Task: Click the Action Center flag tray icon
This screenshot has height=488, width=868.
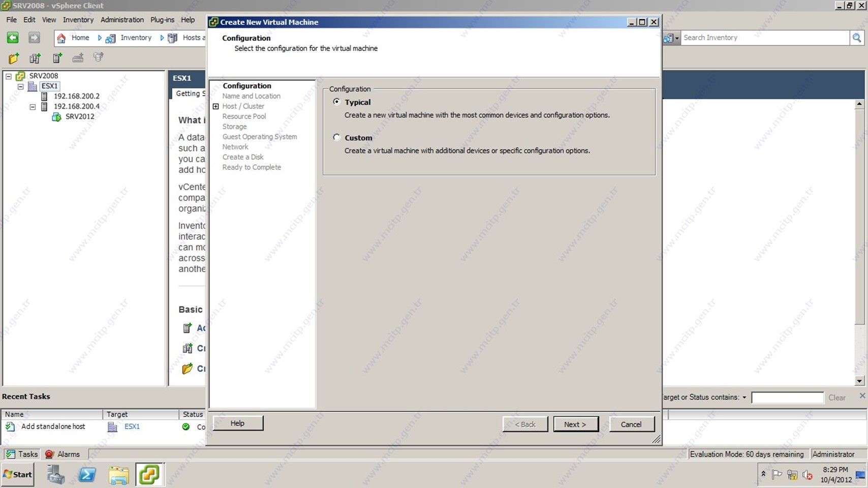Action: [x=777, y=475]
